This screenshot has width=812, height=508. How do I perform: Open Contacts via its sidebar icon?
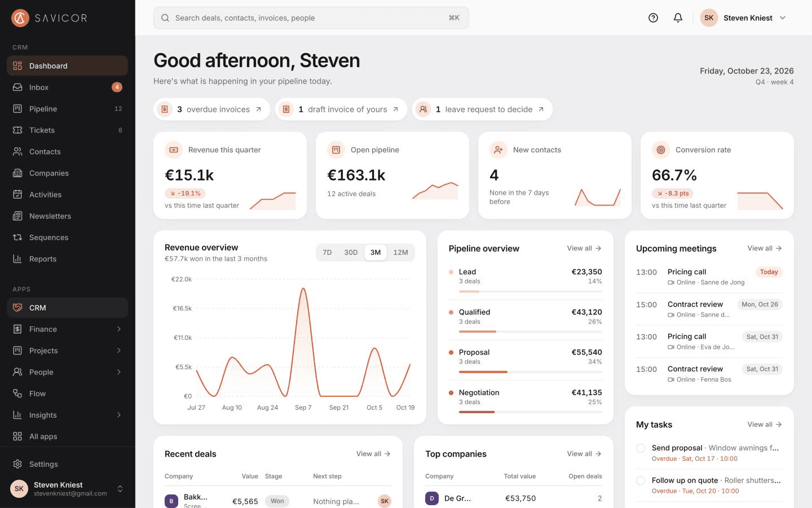(x=17, y=152)
